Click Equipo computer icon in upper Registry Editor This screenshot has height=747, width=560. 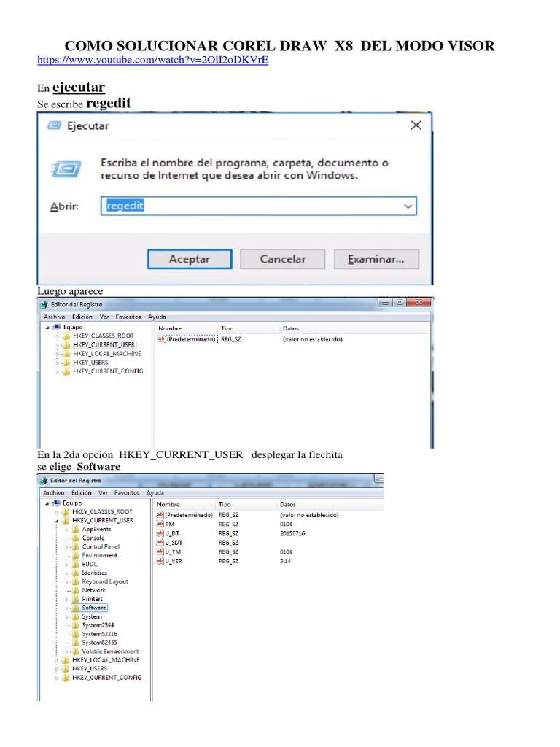[57, 328]
